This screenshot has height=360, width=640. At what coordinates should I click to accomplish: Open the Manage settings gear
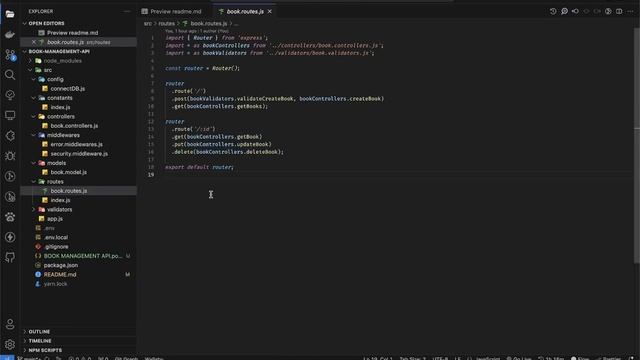click(x=10, y=344)
